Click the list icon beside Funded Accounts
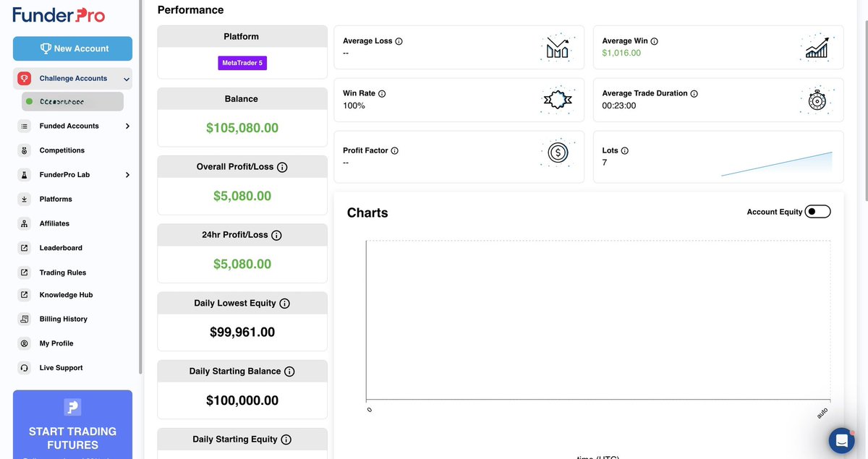868x459 pixels. point(25,126)
